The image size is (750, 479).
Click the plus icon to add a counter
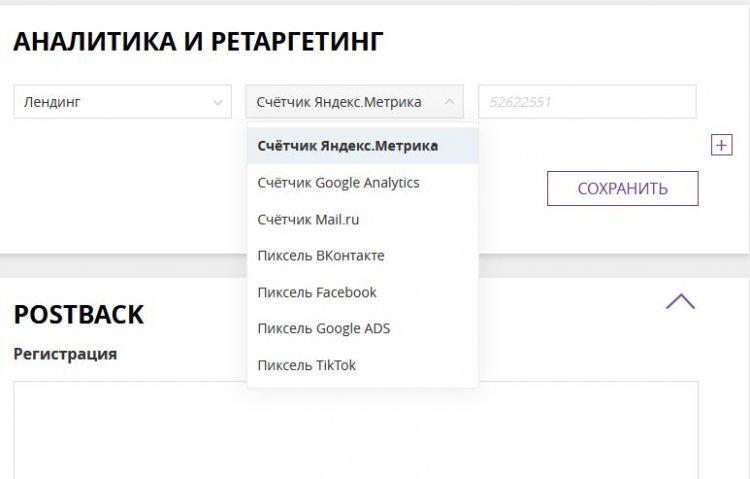(721, 146)
